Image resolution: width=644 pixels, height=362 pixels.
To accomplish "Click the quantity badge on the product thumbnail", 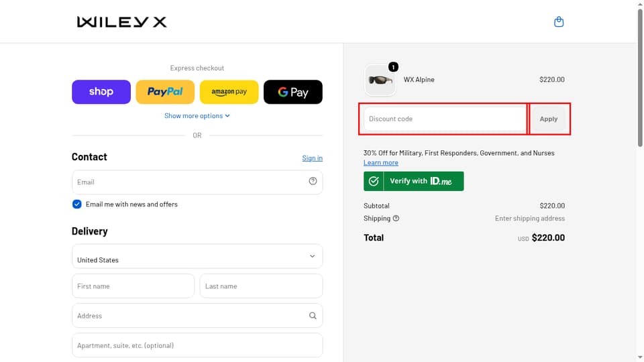I will click(393, 67).
